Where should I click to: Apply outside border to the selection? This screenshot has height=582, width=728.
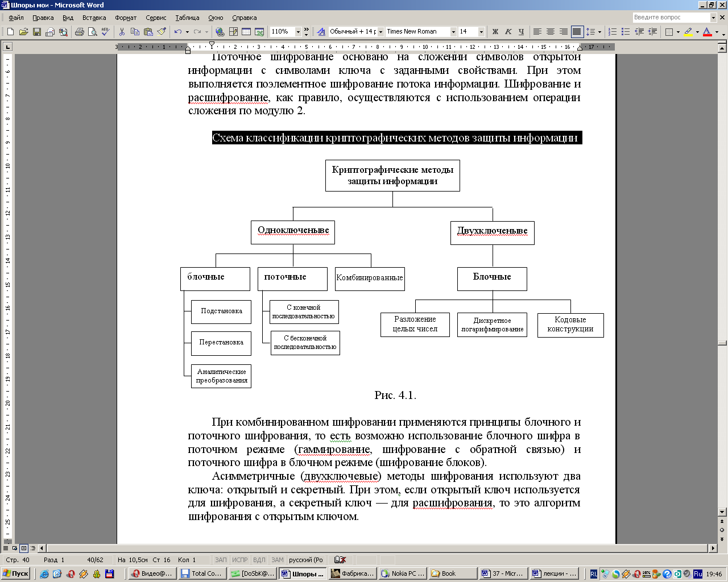tap(669, 32)
